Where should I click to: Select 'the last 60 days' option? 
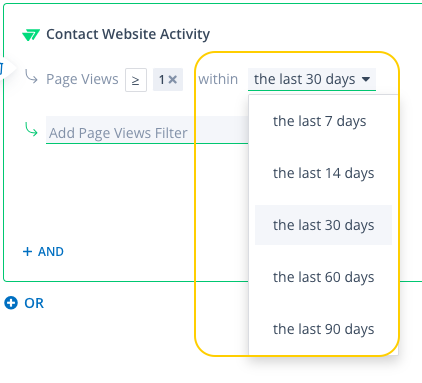[323, 277]
